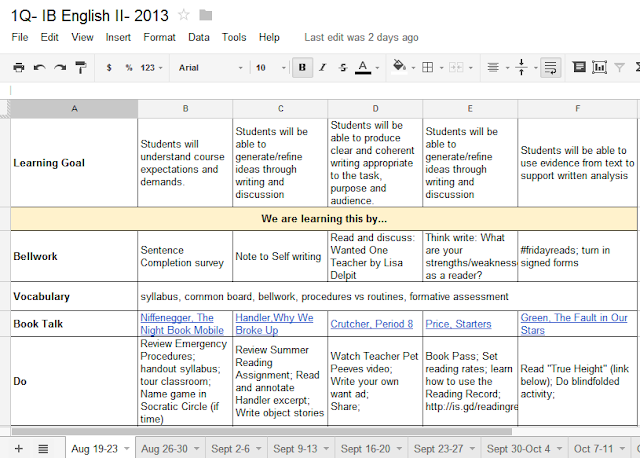Open Price, Starters link
The height and width of the screenshot is (458, 640).
pyautogui.click(x=458, y=324)
